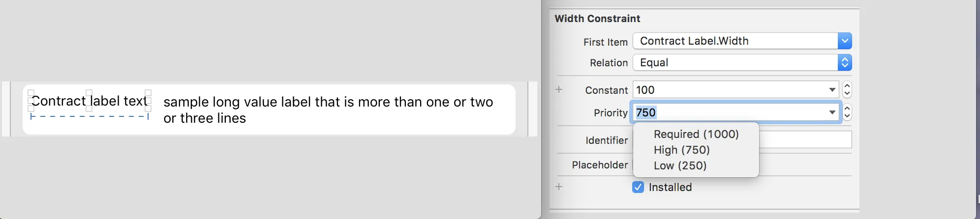Click the plus icon beside Installed
Image resolution: width=980 pixels, height=219 pixels.
pos(559,187)
